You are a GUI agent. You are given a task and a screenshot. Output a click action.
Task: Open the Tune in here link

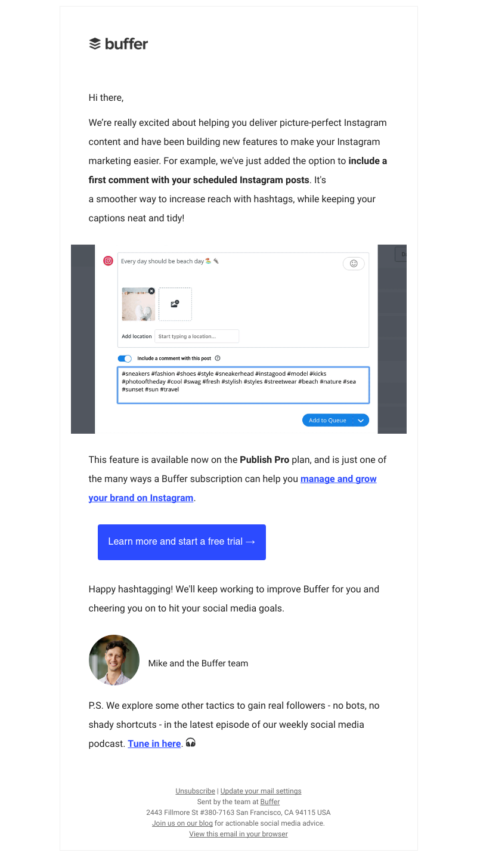coord(154,743)
